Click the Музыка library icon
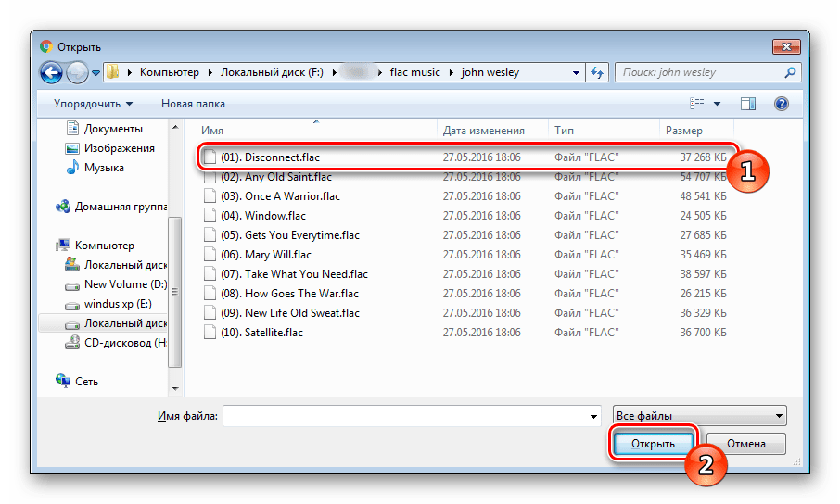Screen dimensions: 840x504 pos(71,168)
